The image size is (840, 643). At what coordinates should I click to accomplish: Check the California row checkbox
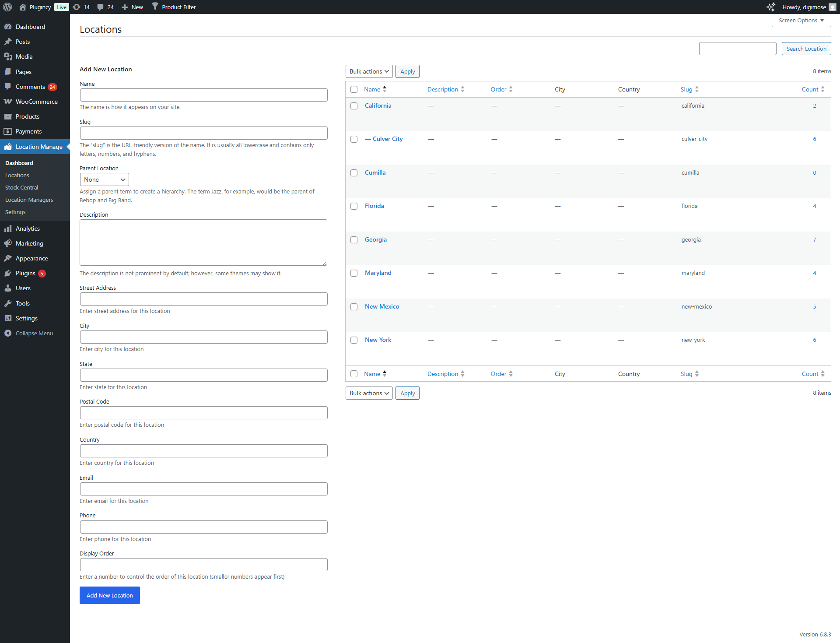354,106
